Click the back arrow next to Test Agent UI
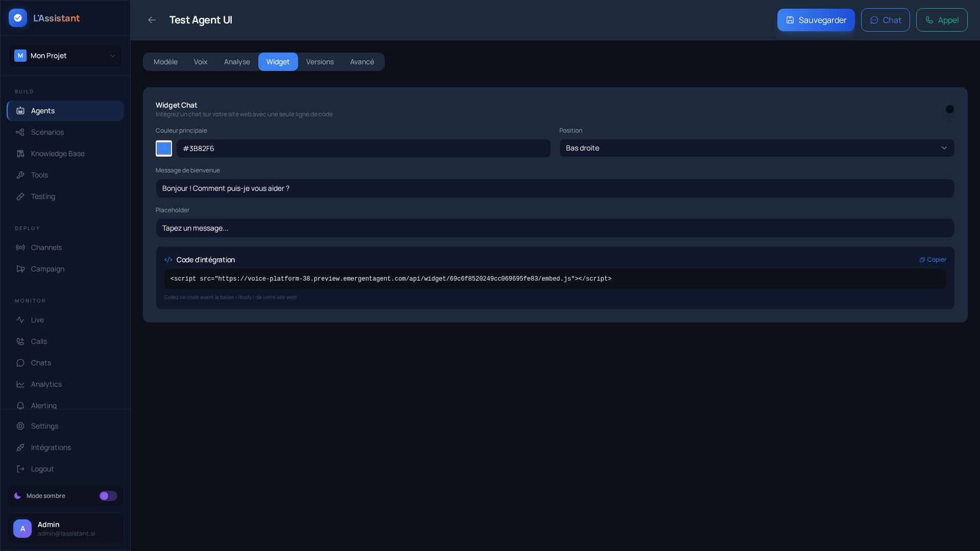This screenshot has width=980, height=551. click(152, 20)
